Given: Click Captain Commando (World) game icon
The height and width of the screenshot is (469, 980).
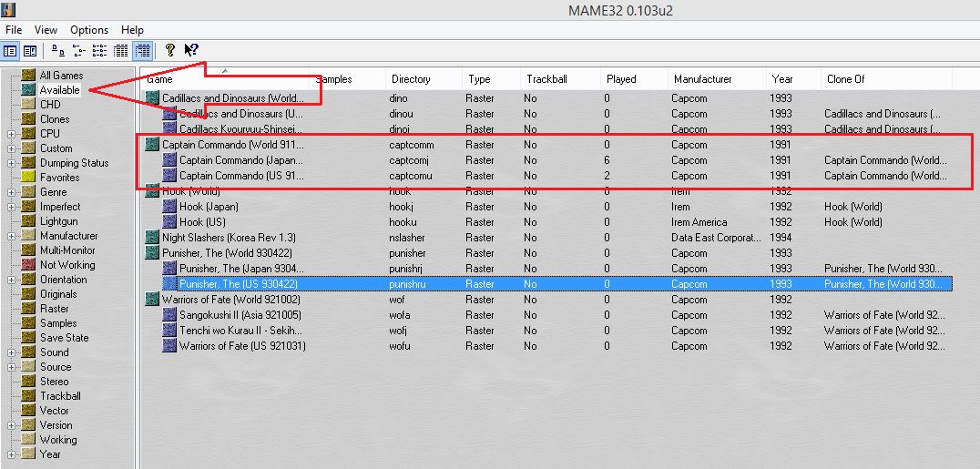Looking at the screenshot, I should tap(152, 145).
